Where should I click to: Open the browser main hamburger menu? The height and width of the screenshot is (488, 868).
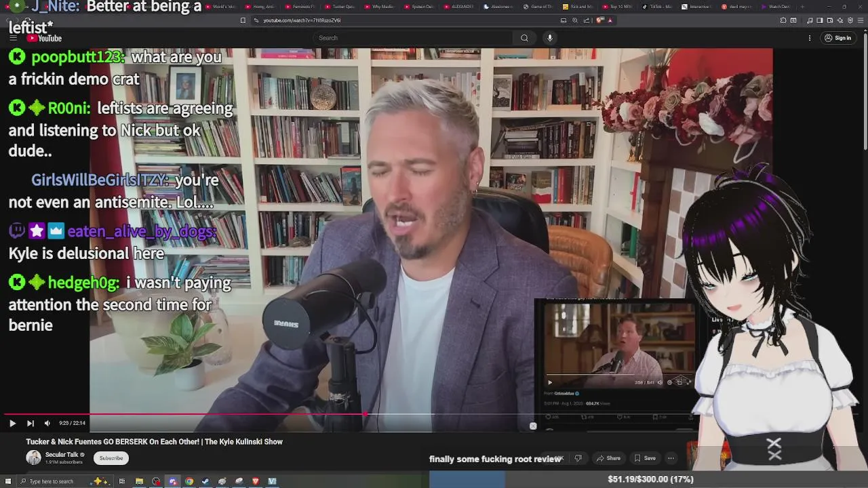coord(860,20)
